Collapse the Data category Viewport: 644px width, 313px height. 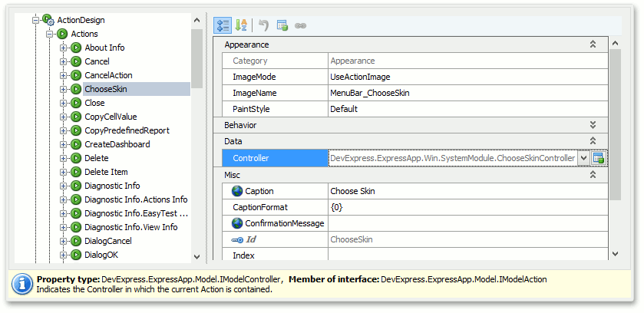[x=593, y=141]
